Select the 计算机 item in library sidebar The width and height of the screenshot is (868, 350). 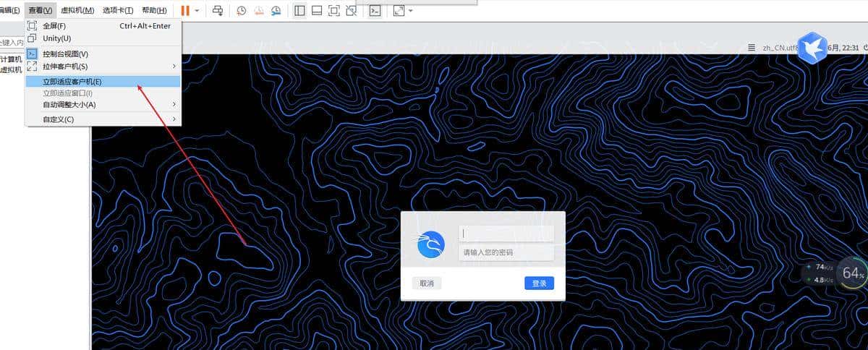(x=11, y=59)
